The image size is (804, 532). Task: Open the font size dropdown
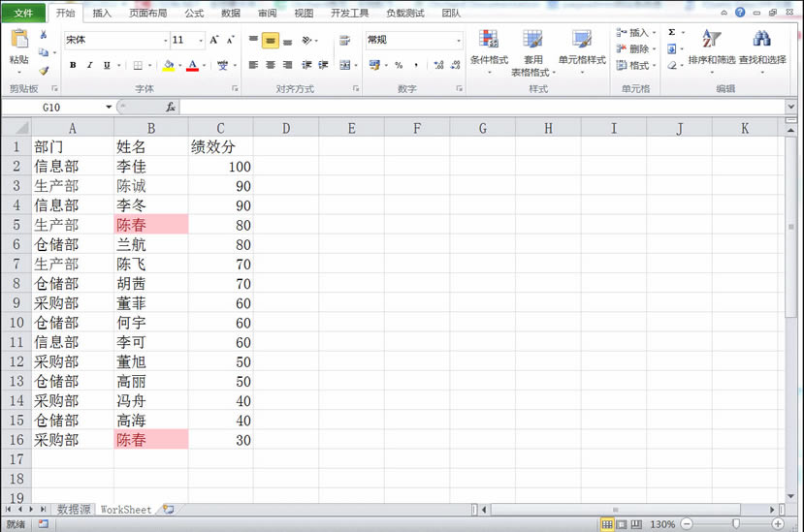click(x=201, y=40)
